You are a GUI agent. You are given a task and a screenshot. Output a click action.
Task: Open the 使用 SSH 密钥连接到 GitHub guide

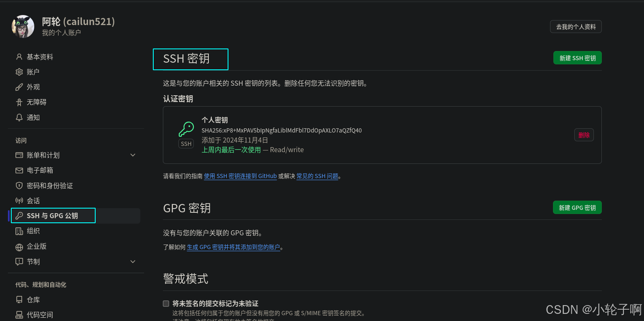pyautogui.click(x=240, y=176)
